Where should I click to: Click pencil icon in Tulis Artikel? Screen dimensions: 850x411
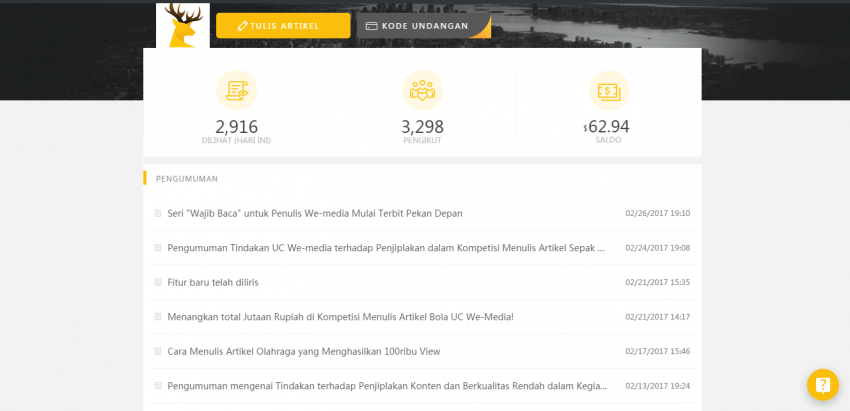pyautogui.click(x=243, y=26)
